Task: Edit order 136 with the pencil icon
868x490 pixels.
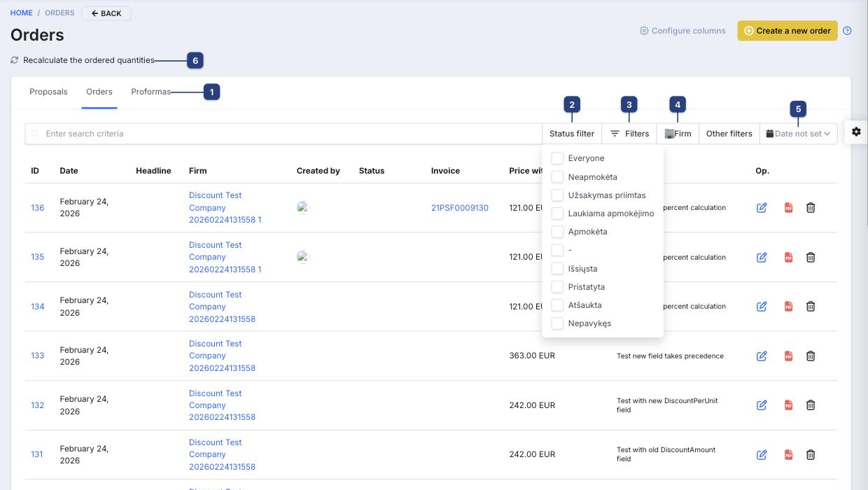Action: point(762,208)
